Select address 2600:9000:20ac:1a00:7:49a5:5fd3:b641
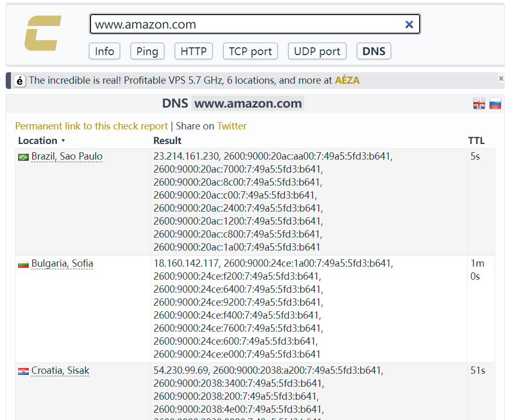The width and height of the screenshot is (505, 420). tap(237, 247)
